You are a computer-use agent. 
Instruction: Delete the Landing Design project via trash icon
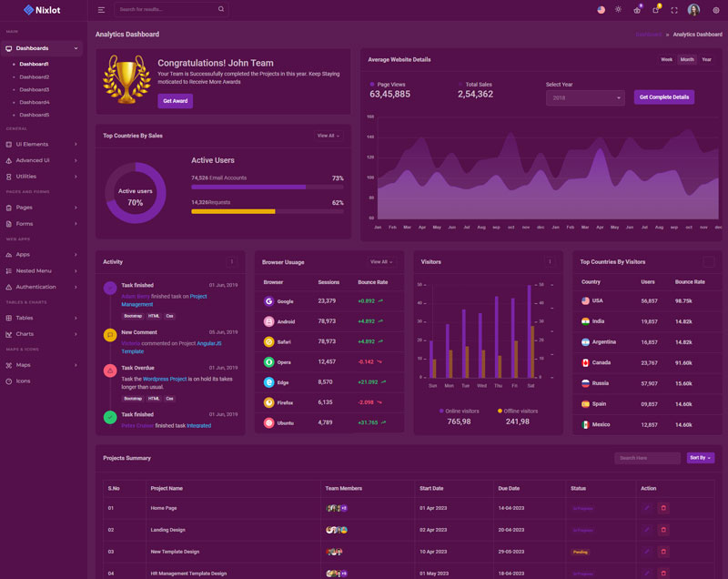(x=663, y=529)
